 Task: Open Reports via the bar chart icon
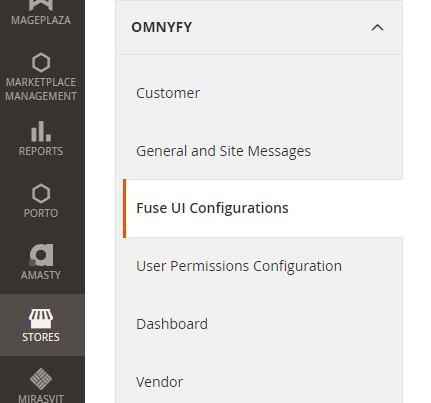point(41,131)
